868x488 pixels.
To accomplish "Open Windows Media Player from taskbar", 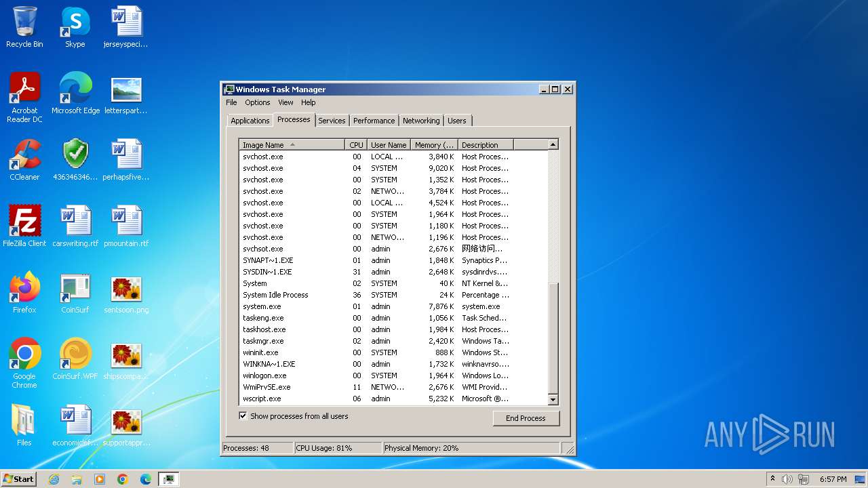I will pos(100,479).
